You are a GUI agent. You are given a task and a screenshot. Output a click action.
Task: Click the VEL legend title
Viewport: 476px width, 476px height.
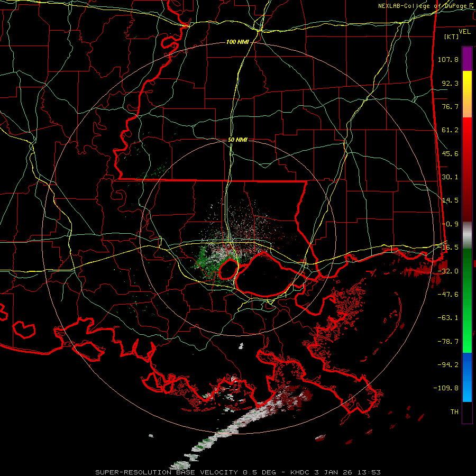(x=464, y=32)
